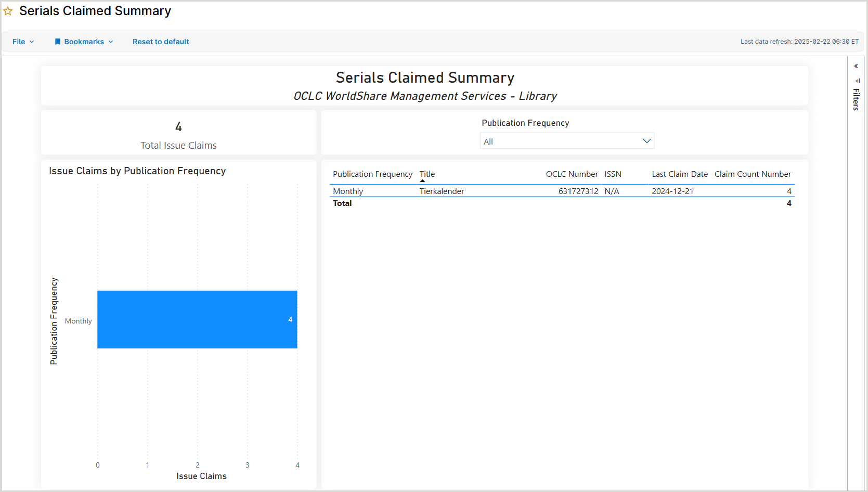Click the Total row label in the table
The width and height of the screenshot is (868, 492).
(x=342, y=203)
